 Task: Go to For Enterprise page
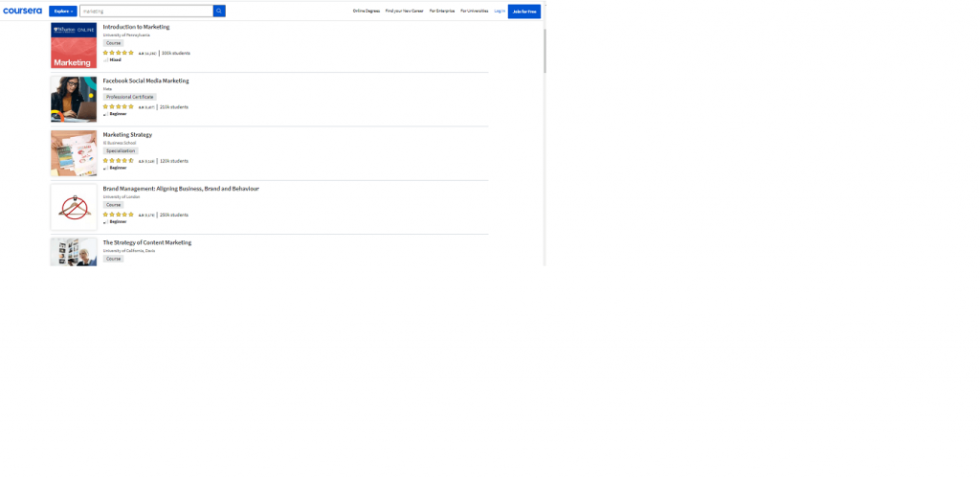click(x=442, y=11)
